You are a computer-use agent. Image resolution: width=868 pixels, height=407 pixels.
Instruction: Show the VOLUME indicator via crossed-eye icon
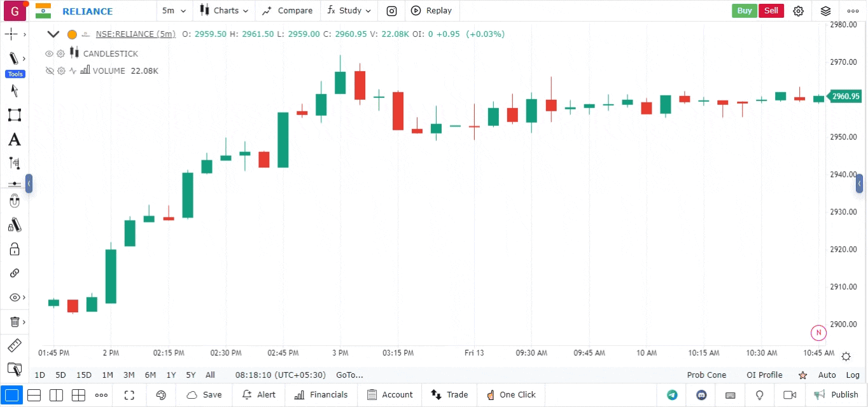[x=49, y=71]
